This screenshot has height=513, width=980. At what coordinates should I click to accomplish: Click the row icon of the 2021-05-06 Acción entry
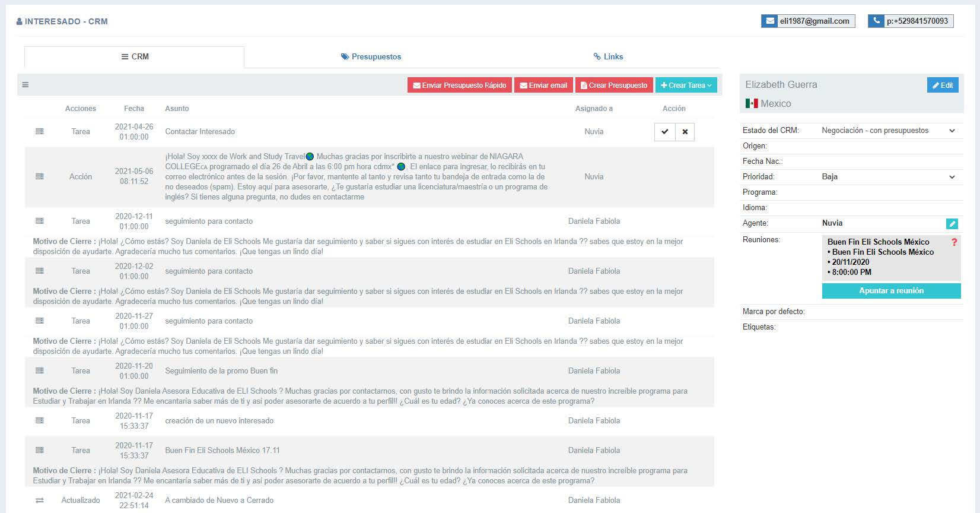point(40,176)
